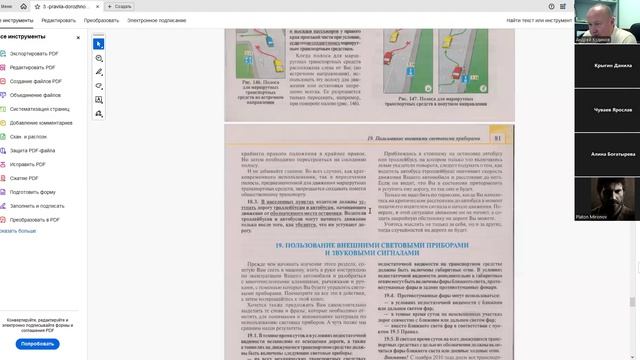640x360 pixels.
Task: Select the Алина Богатырева participant tile
Action: pos(607,154)
